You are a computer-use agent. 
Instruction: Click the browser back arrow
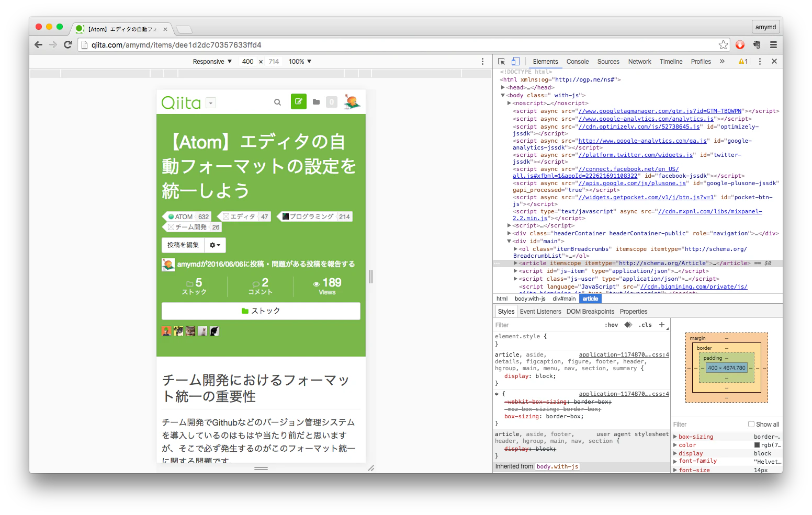point(38,45)
